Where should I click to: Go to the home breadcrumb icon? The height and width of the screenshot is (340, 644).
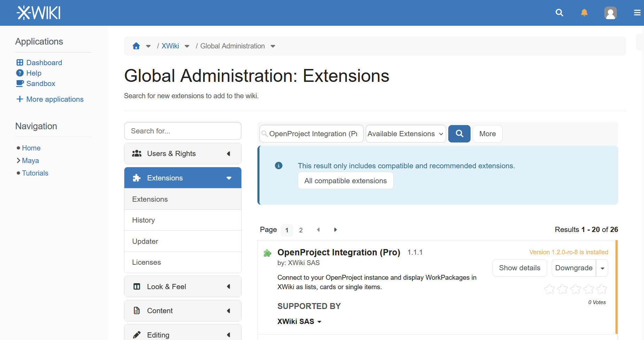click(136, 46)
